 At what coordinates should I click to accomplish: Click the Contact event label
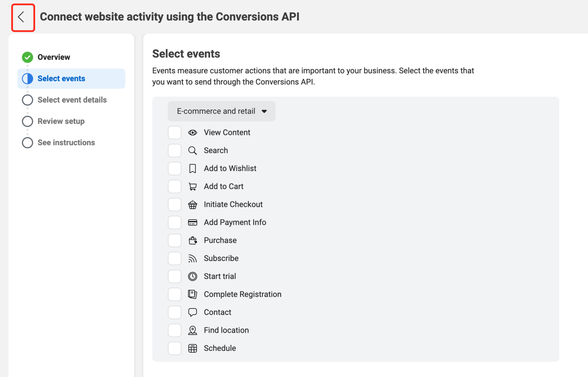218,312
